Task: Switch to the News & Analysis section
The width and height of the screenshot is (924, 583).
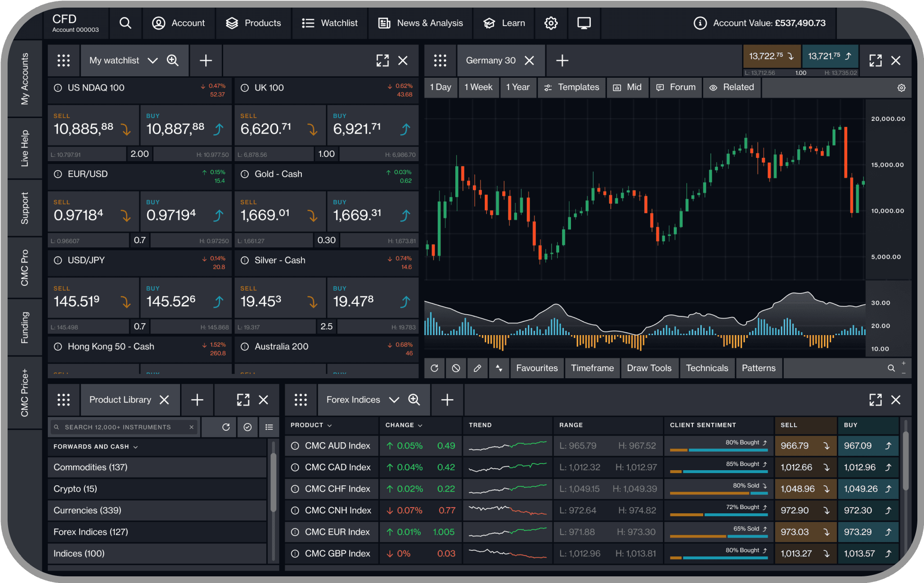Action: [x=421, y=23]
